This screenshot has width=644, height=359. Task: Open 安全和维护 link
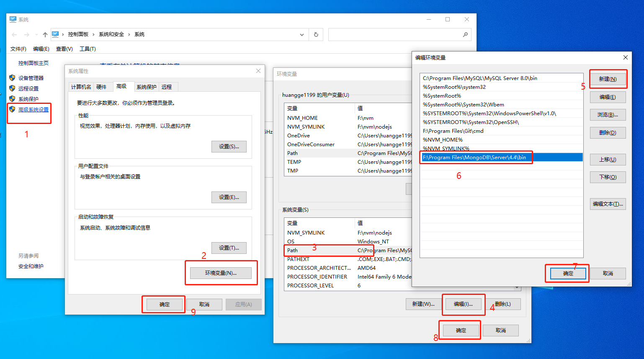[31, 266]
